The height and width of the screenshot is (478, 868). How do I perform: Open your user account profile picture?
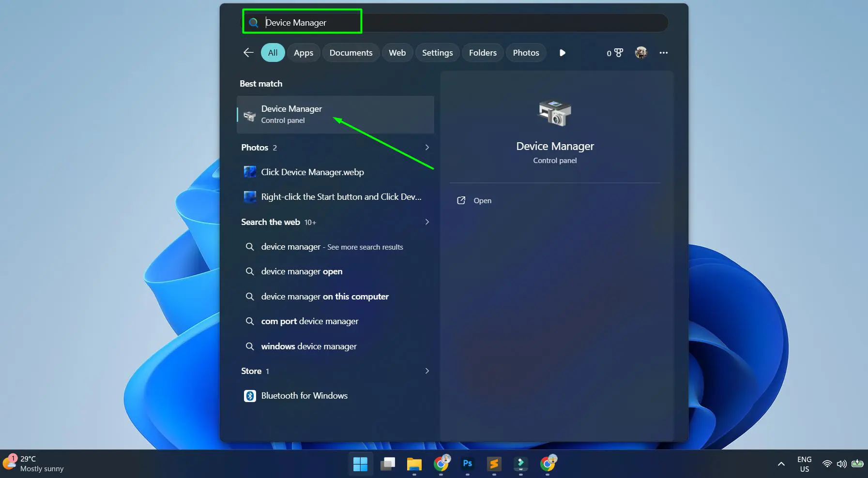(x=641, y=53)
